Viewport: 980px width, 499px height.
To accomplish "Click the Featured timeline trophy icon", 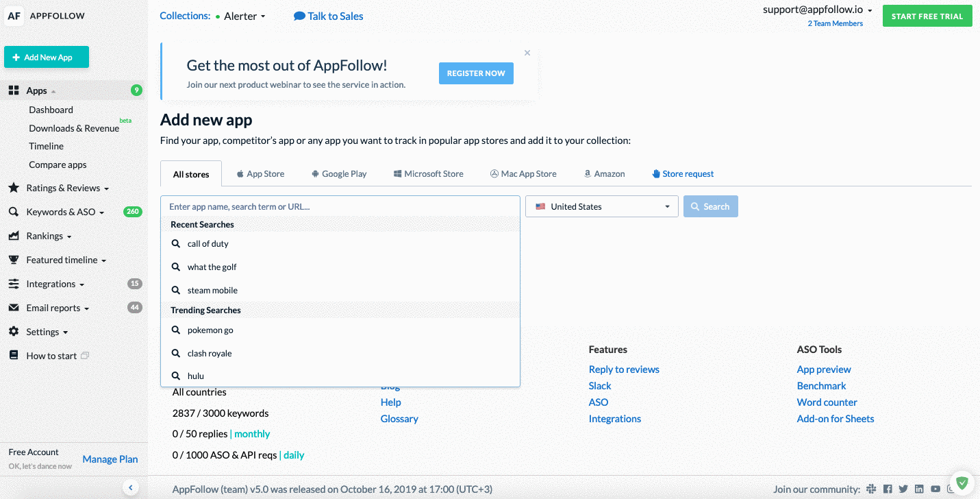I will (14, 260).
